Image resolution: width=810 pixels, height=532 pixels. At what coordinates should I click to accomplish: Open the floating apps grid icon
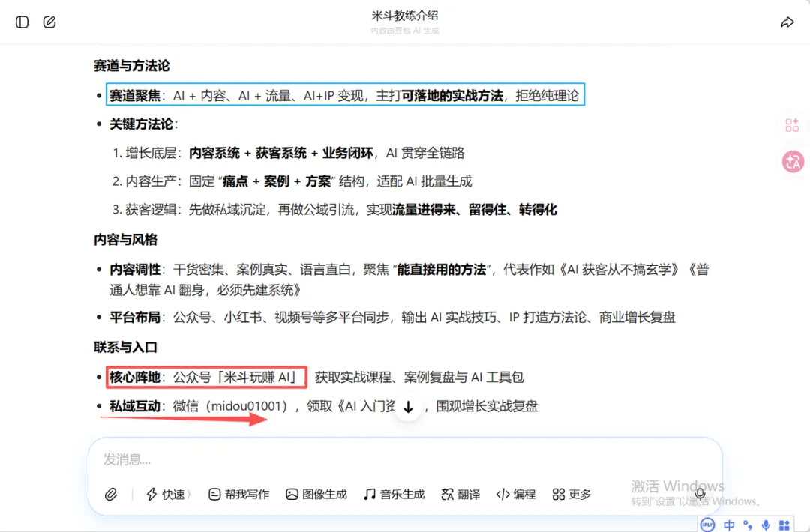[792, 125]
